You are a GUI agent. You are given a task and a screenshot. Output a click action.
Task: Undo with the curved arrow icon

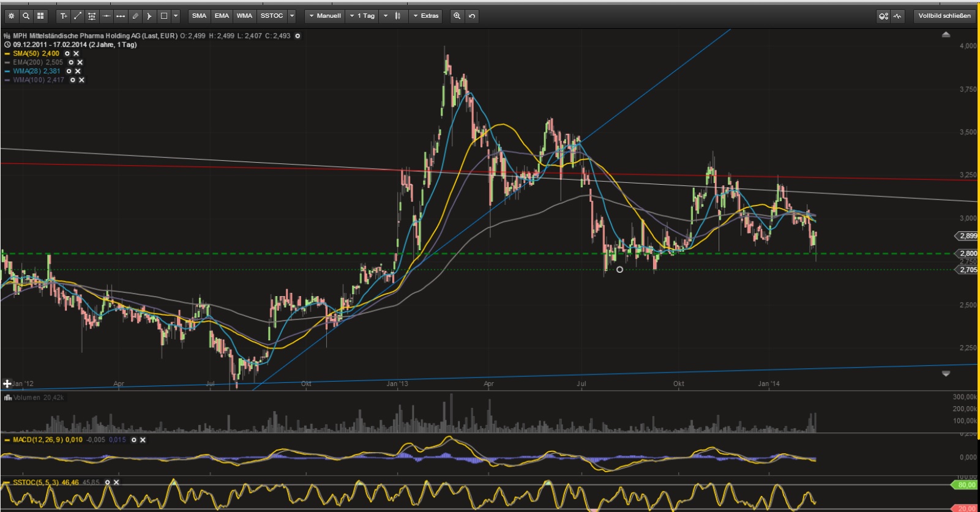[x=472, y=16]
